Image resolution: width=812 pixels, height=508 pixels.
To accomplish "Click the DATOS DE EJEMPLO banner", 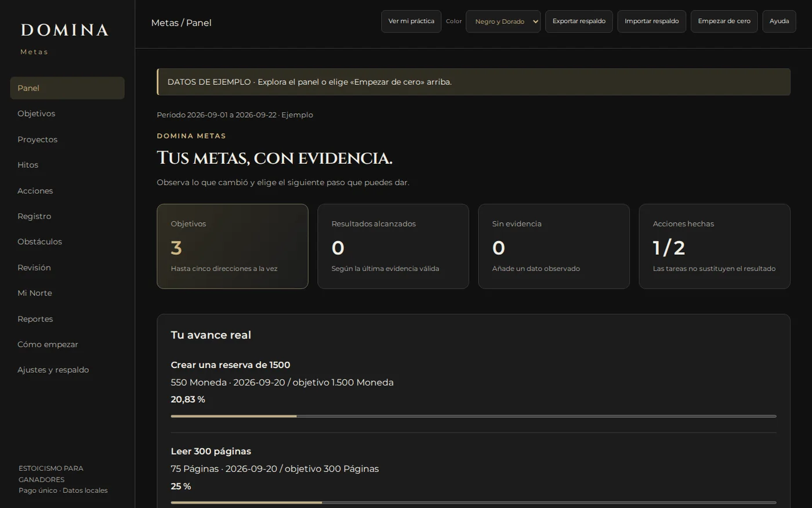I will tap(473, 82).
